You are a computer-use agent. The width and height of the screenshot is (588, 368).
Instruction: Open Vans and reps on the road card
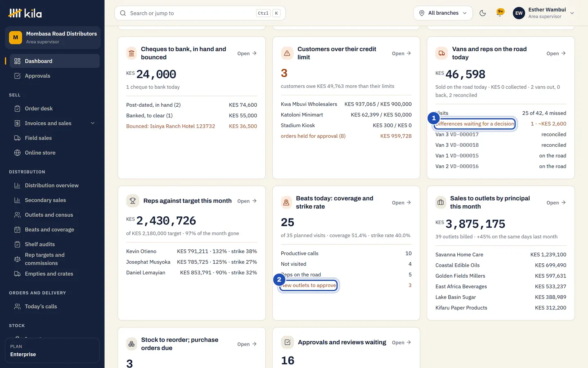point(556,53)
